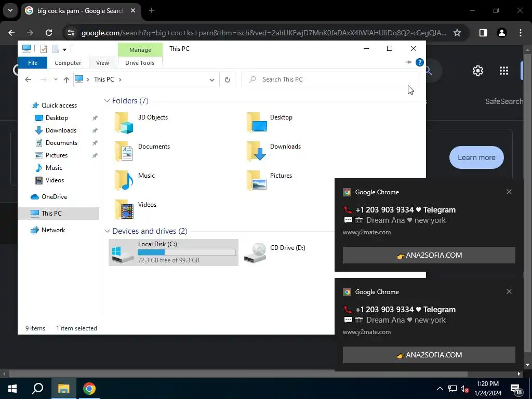This screenshot has height=399, width=532.
Task: Reload the Chrome page
Action: 49,33
